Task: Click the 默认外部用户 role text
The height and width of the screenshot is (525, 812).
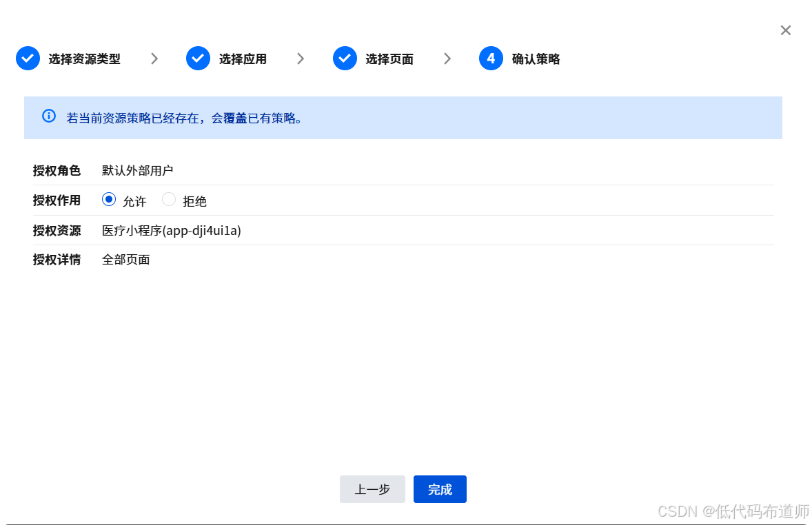Action: [x=136, y=170]
